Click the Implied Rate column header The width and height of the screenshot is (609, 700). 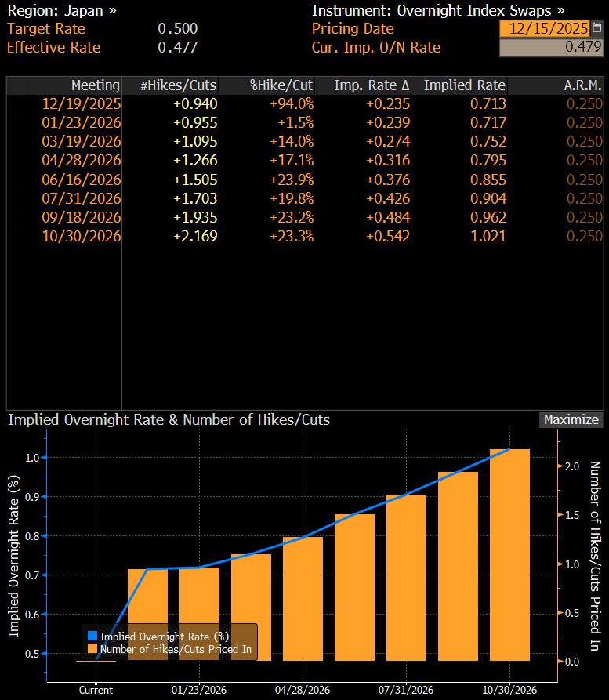[464, 85]
